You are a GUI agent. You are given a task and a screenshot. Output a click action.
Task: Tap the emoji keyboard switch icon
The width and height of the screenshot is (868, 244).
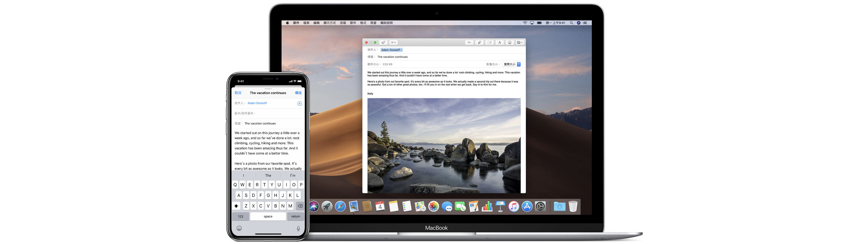tap(239, 228)
